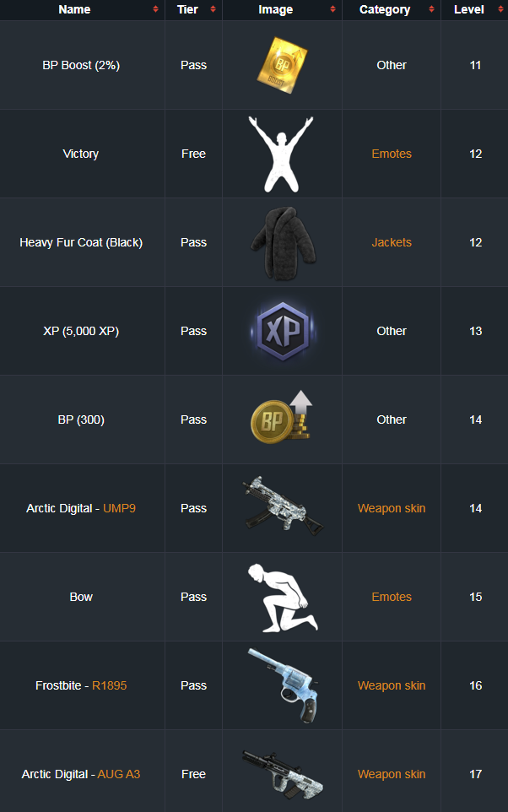Sort table by Name column arrows
508x812 pixels.
tap(155, 9)
